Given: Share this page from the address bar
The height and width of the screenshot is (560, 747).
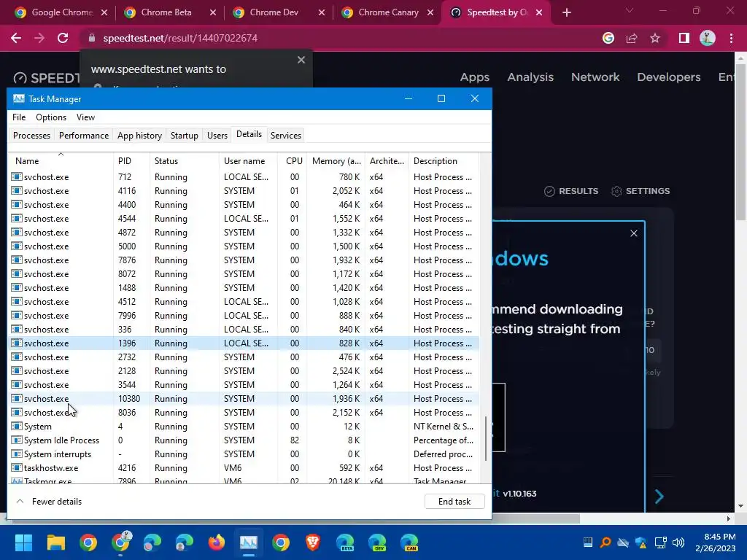Looking at the screenshot, I should pos(632,38).
